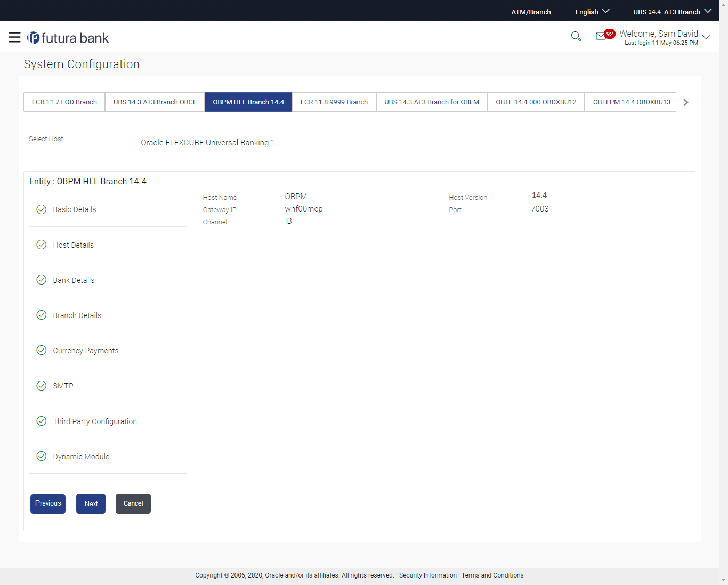Open the mail inbox with 92 notifications
This screenshot has height=585, width=728.
(605, 35)
